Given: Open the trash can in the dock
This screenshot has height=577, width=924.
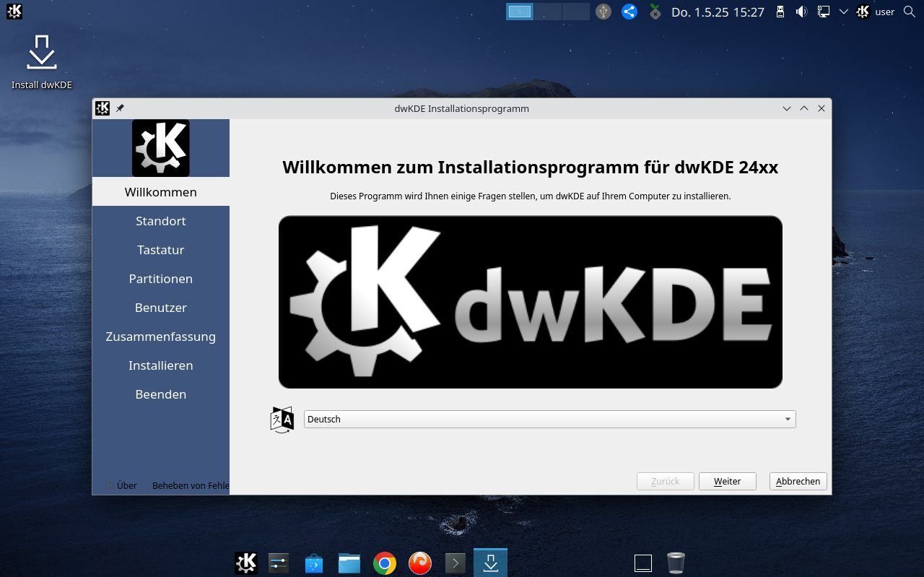Looking at the screenshot, I should tap(676, 563).
